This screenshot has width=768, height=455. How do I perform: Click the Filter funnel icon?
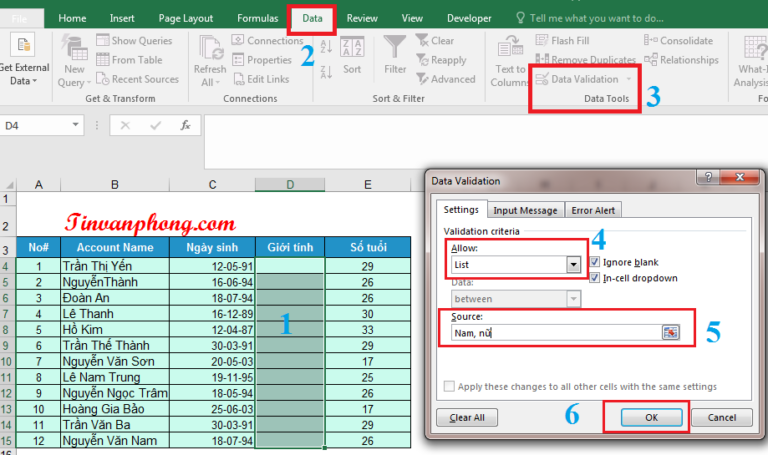coord(396,48)
